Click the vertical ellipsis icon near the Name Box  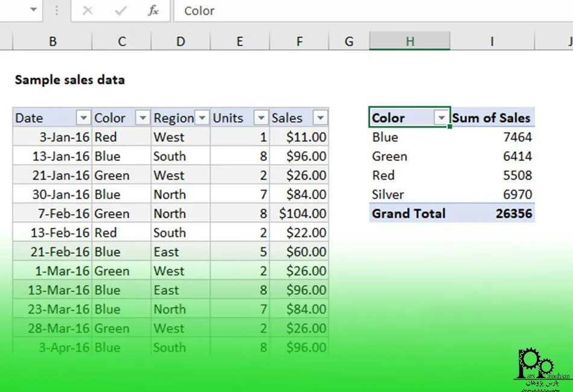pyautogui.click(x=56, y=11)
